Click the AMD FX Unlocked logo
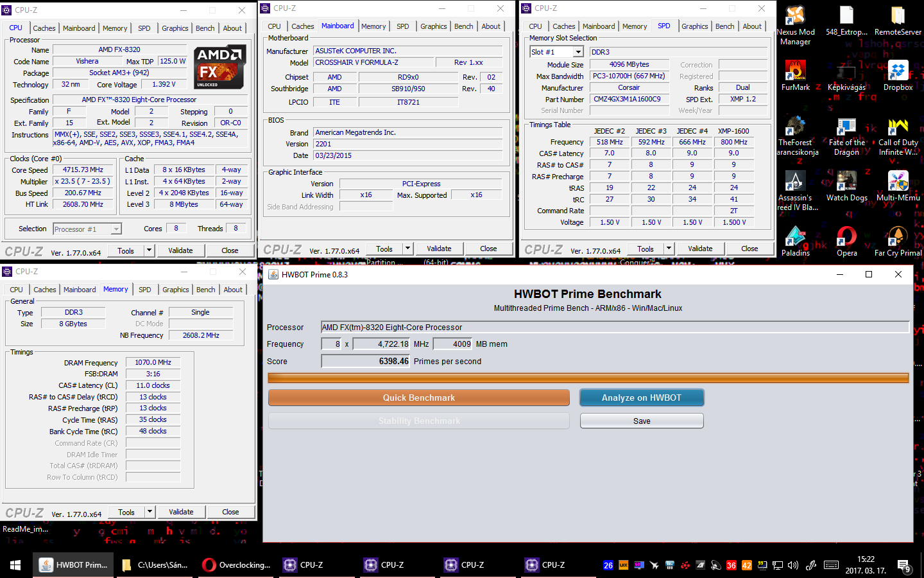Viewport: 924px width, 578px height. 220,67
